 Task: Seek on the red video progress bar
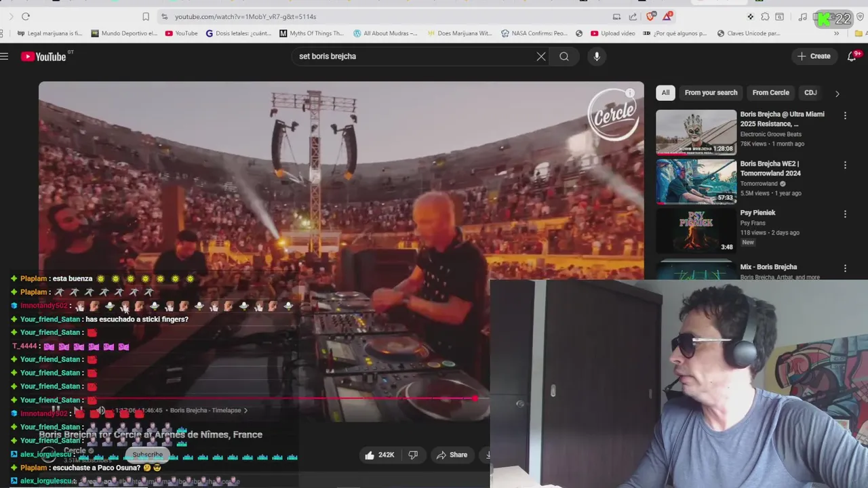tap(264, 399)
